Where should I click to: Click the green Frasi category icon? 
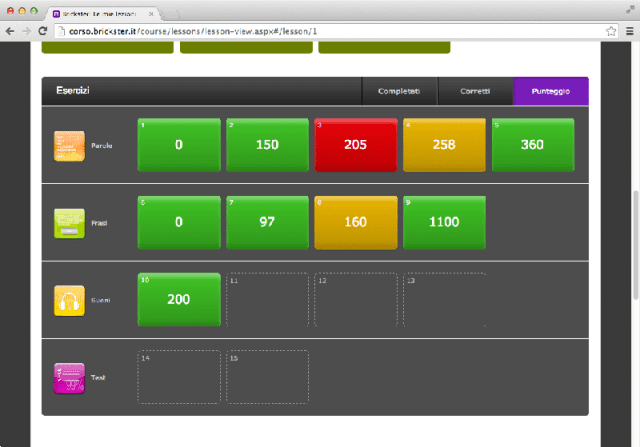pyautogui.click(x=69, y=222)
